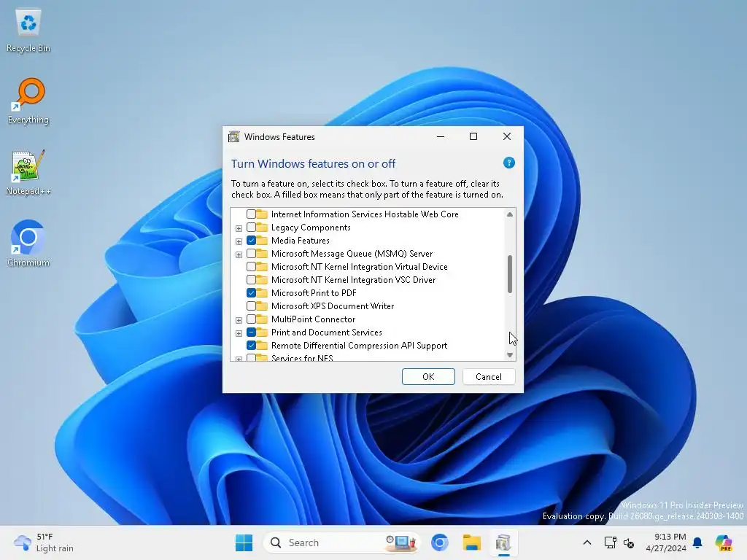Expand the Microsoft Message Queue Server node
This screenshot has height=560, width=747.
pyautogui.click(x=239, y=254)
